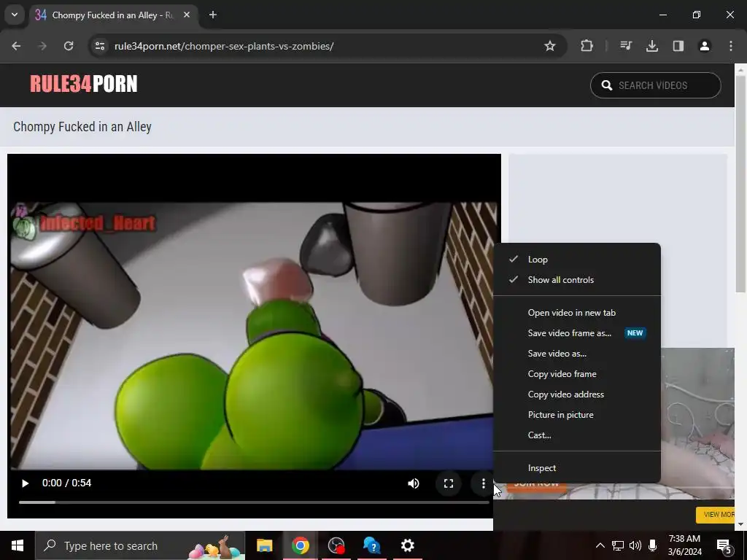This screenshot has width=747, height=560.
Task: Open OBS Studio taskbar icon
Action: (336, 545)
